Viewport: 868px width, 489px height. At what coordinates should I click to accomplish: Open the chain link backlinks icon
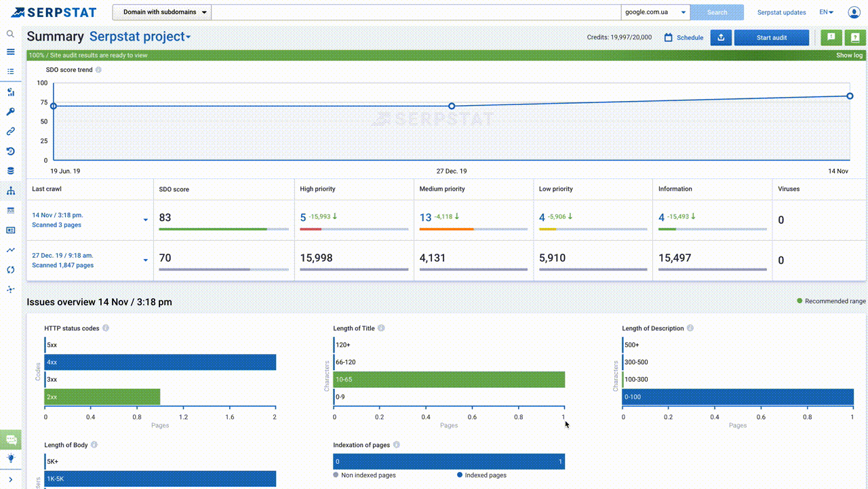point(10,132)
